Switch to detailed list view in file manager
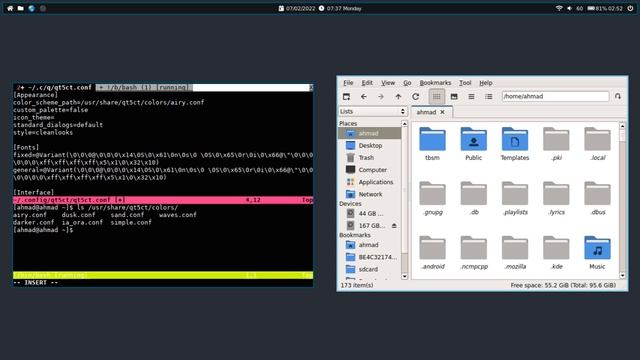Viewport: 640px width, 360px height. 489,97
